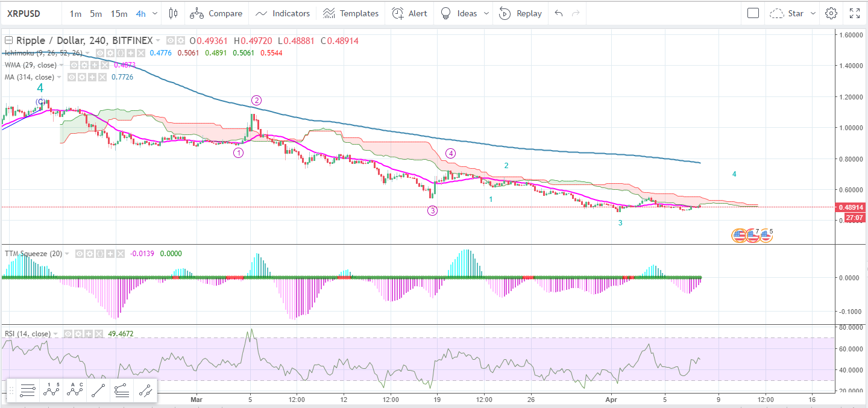Enter fullscreen mode
This screenshot has height=408, width=868.
pos(855,13)
